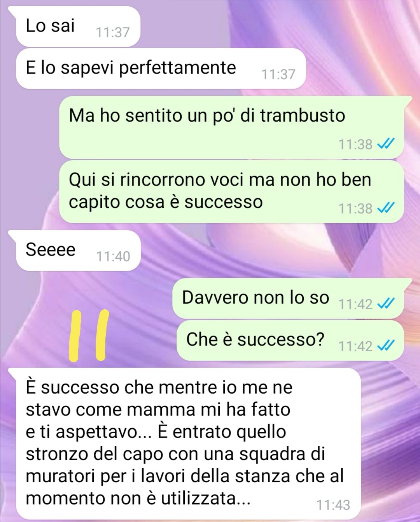Click the read ticks beside "capito cosa è successo"
This screenshot has height=522, width=420.
(x=386, y=208)
